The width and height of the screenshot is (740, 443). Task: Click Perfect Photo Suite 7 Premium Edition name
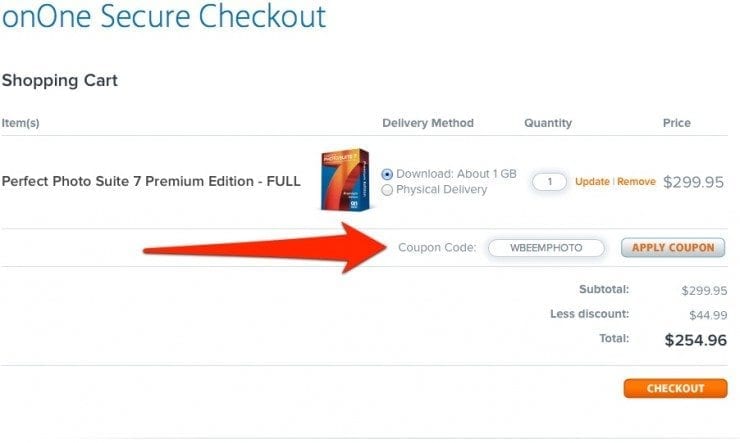pos(151,181)
